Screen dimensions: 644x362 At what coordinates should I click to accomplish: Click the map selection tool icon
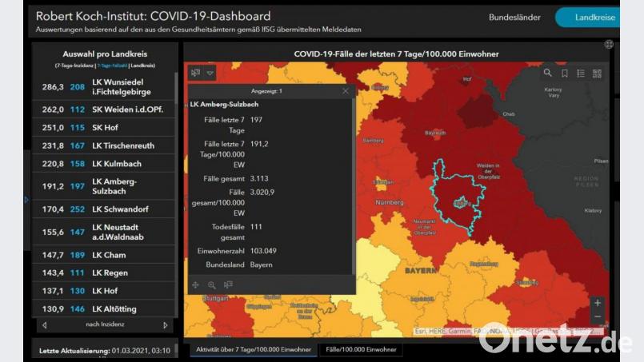tap(195, 73)
